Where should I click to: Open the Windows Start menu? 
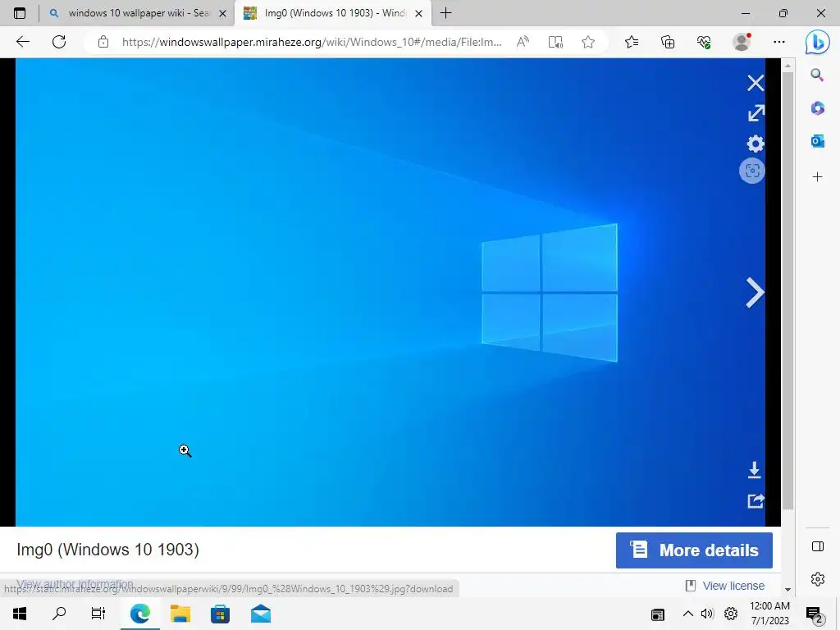point(20,614)
